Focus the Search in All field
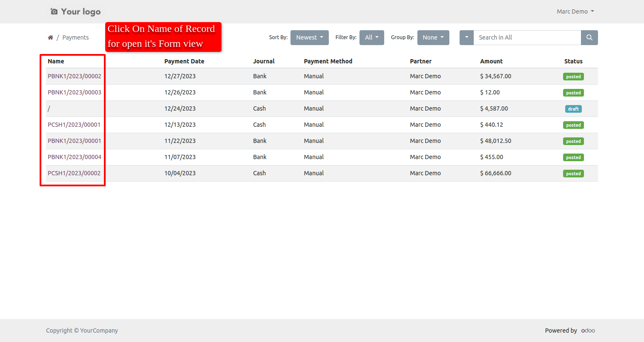Viewport: 644px width, 342px height. tap(527, 37)
